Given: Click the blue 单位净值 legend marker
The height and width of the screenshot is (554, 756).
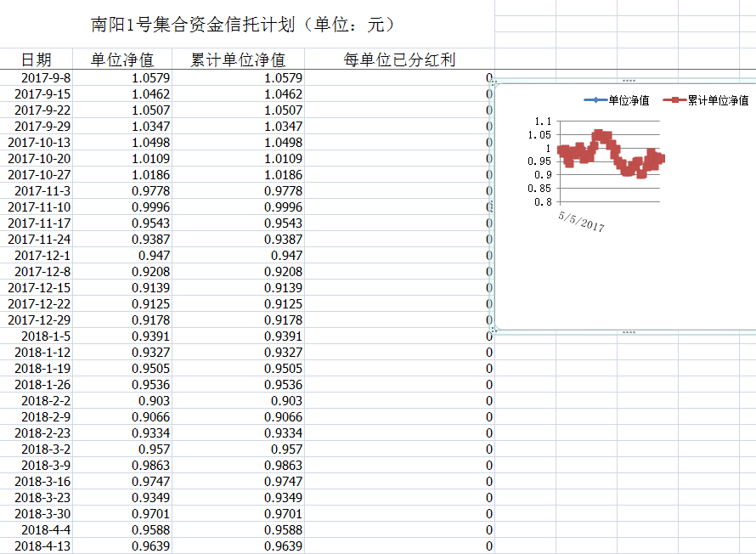Looking at the screenshot, I should coord(594,101).
